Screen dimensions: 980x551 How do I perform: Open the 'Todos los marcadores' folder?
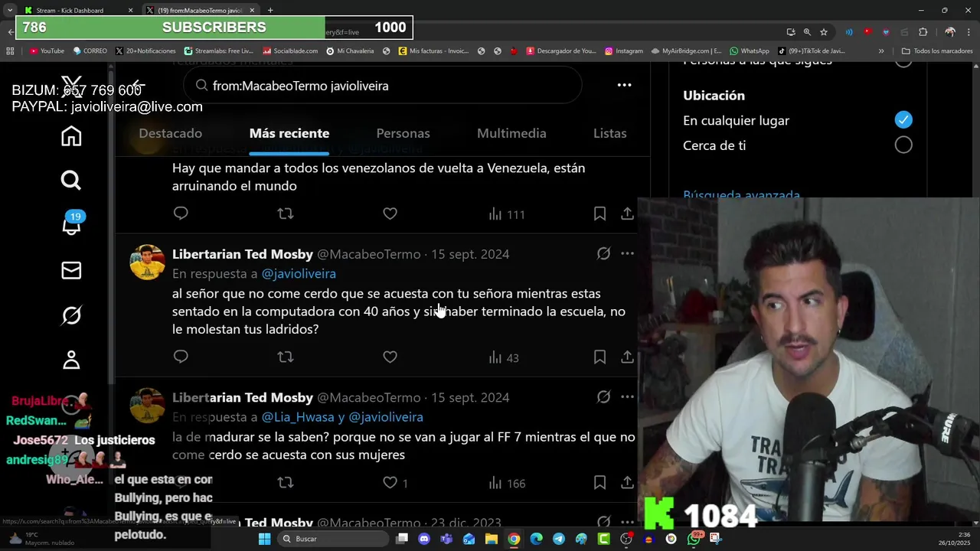[937, 51]
